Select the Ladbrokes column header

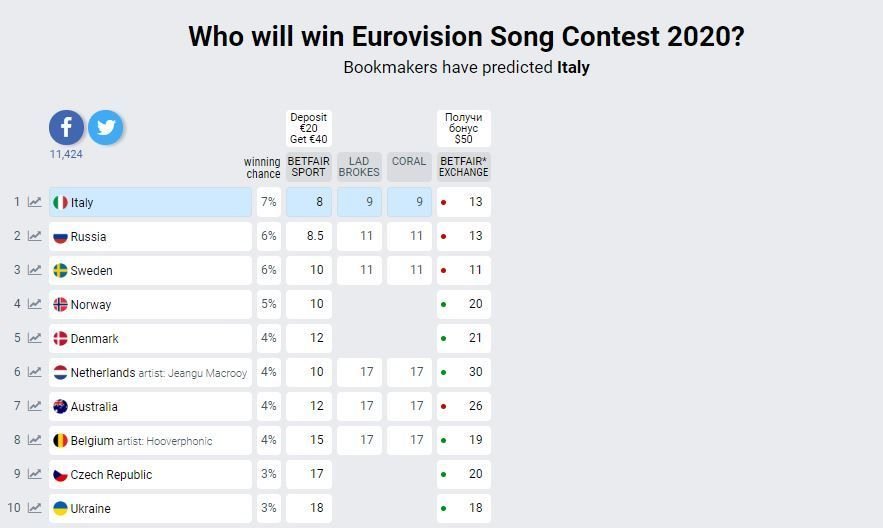(x=359, y=167)
